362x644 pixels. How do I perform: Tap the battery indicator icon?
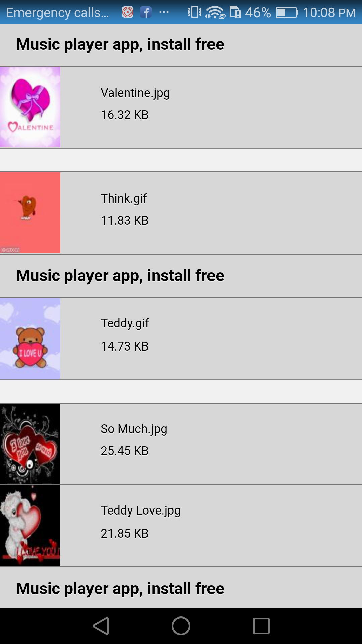(287, 13)
